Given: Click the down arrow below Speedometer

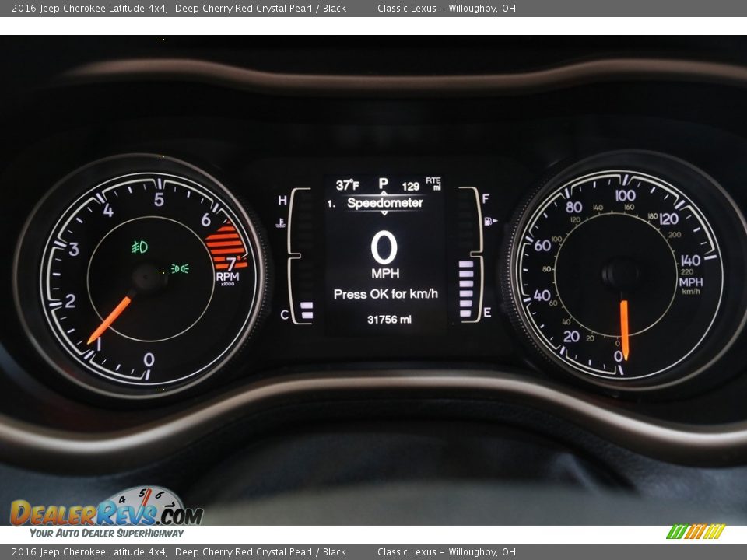Looking at the screenshot, I should (x=384, y=213).
